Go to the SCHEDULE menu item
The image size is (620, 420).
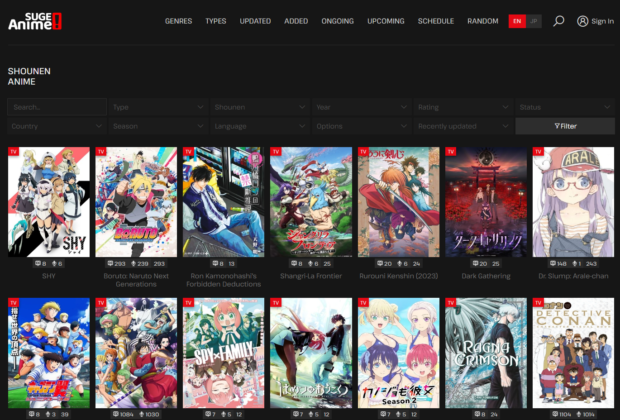click(x=435, y=21)
